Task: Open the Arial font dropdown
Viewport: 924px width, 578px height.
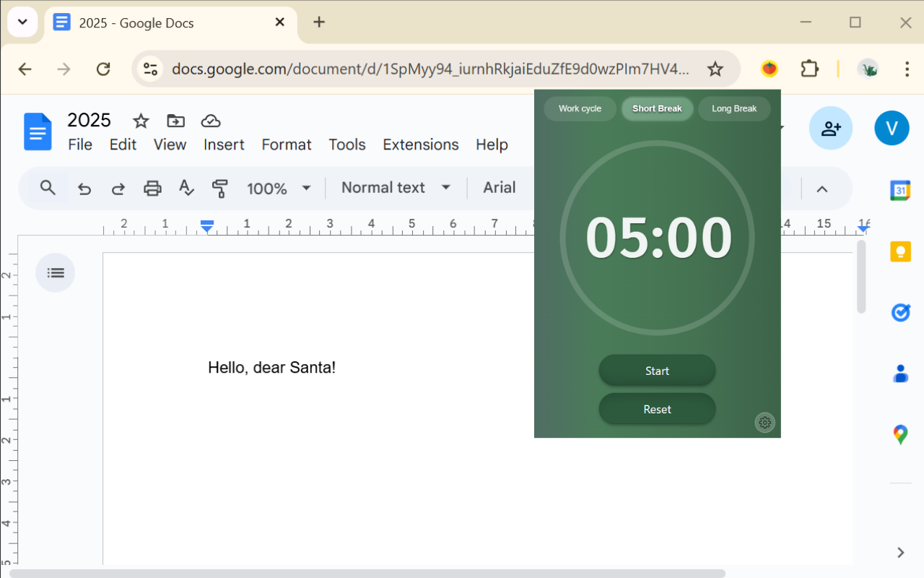Action: (x=500, y=188)
